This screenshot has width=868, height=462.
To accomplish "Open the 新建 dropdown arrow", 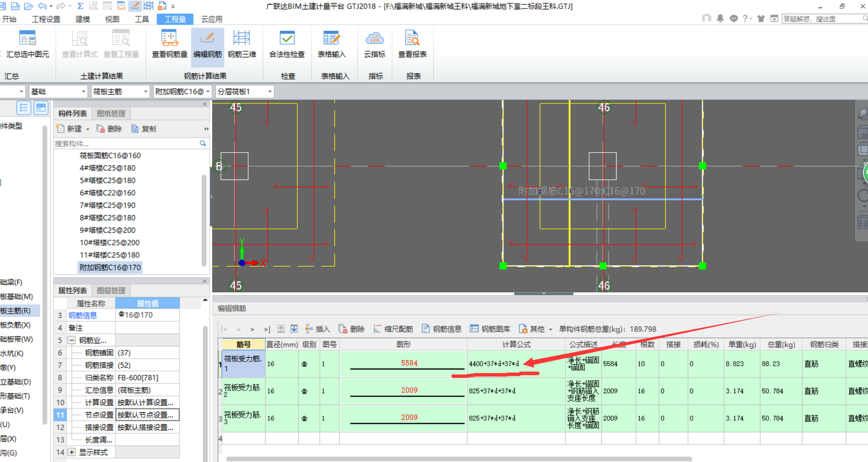I will [x=88, y=129].
